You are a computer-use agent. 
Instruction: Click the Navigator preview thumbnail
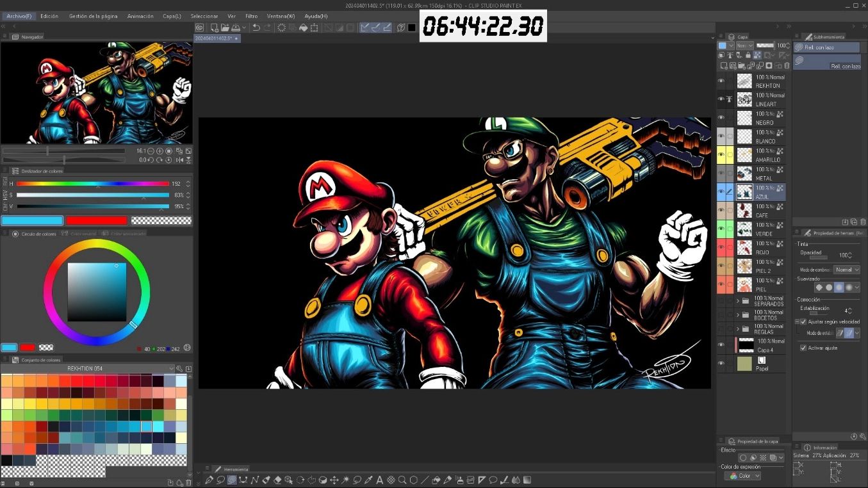click(96, 93)
